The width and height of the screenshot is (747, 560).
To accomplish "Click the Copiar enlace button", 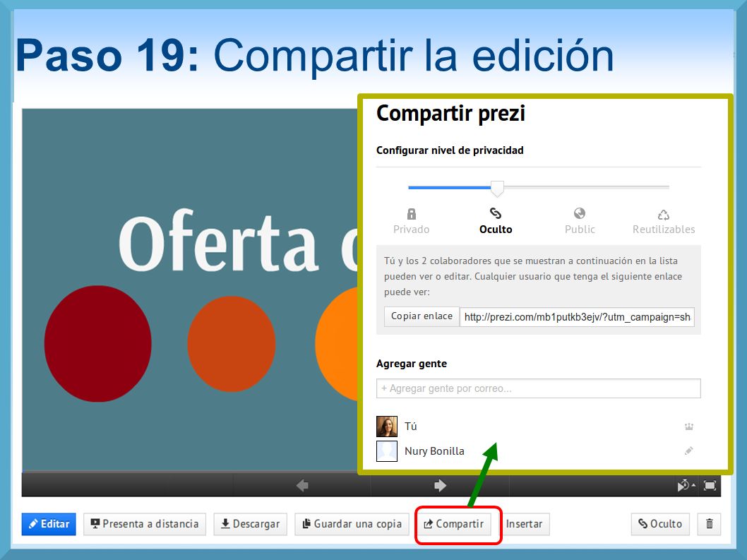I will 422,316.
